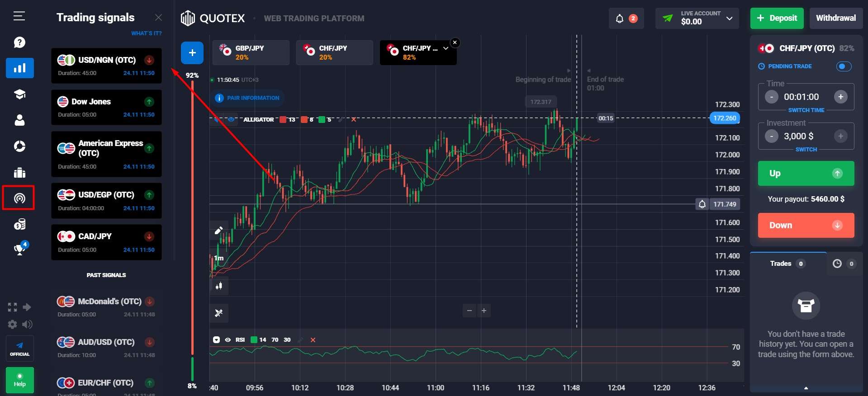Change the 1m chart timeframe

(219, 258)
